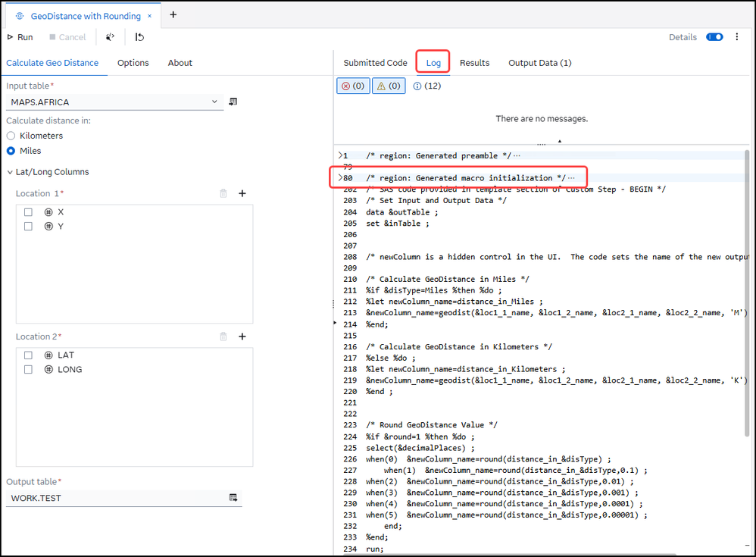Click the browse table icon beside Input table
The height and width of the screenshot is (557, 756).
point(233,102)
